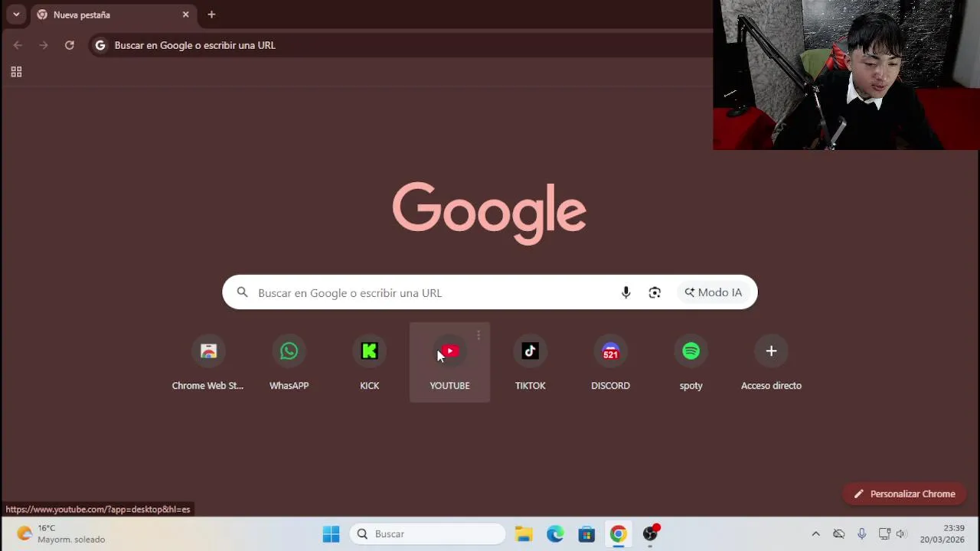Screen dimensions: 980x551
Task: Click Personalizar Chrome button
Action: 904,494
